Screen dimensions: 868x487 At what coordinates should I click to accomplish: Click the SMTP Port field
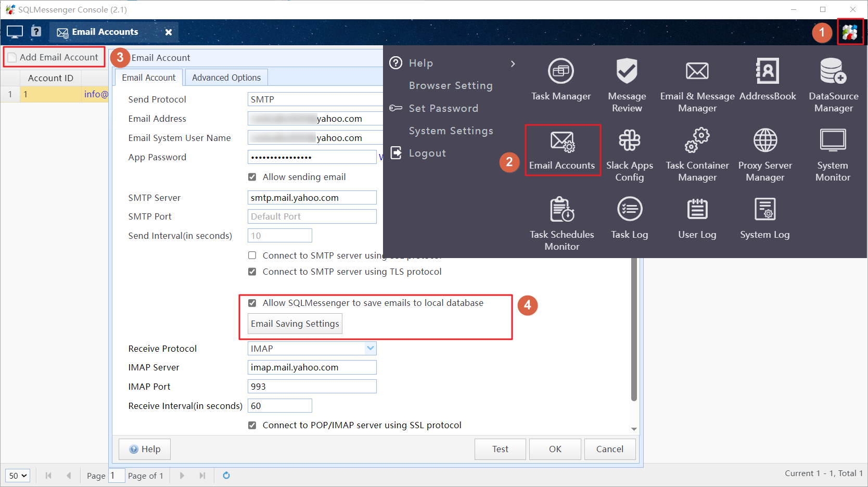[x=312, y=216]
